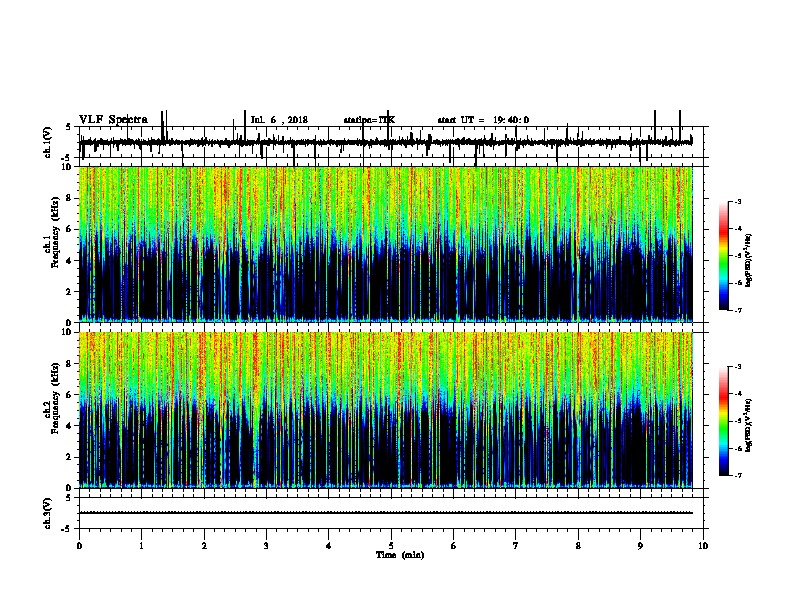Click the "station=ITK" header text

click(369, 120)
